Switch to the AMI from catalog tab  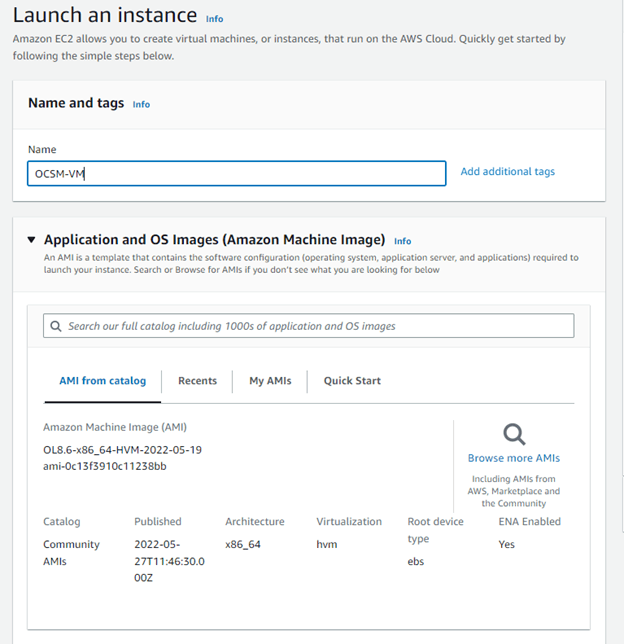tap(102, 381)
